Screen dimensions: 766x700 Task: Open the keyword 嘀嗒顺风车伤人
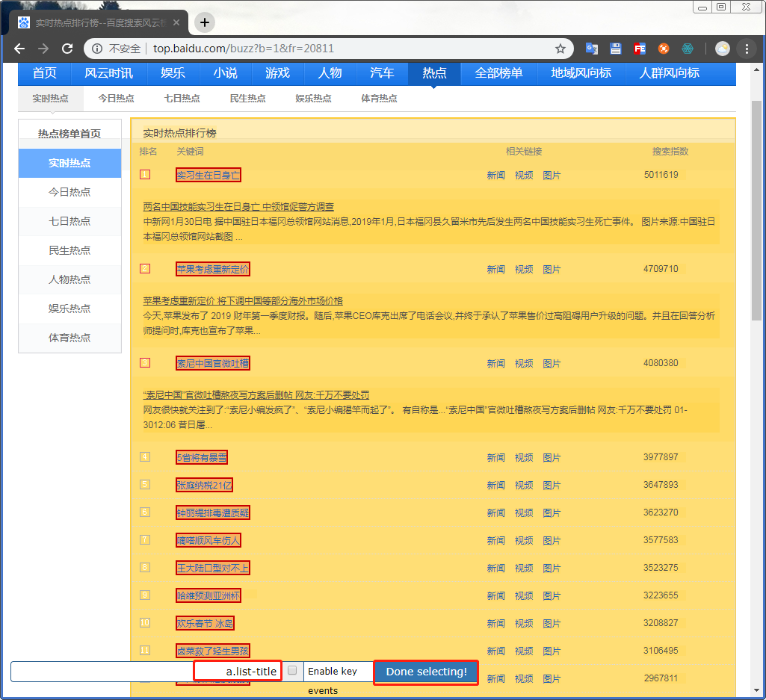pos(208,540)
